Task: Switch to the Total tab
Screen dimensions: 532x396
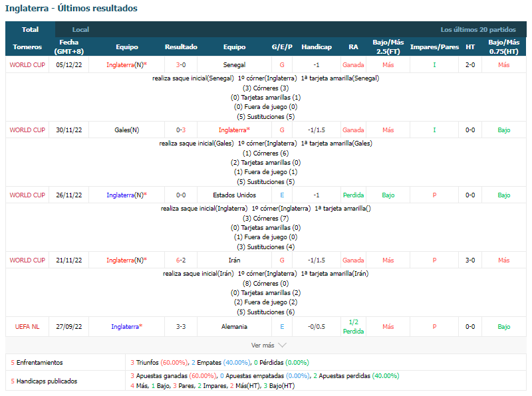Action: (x=30, y=29)
